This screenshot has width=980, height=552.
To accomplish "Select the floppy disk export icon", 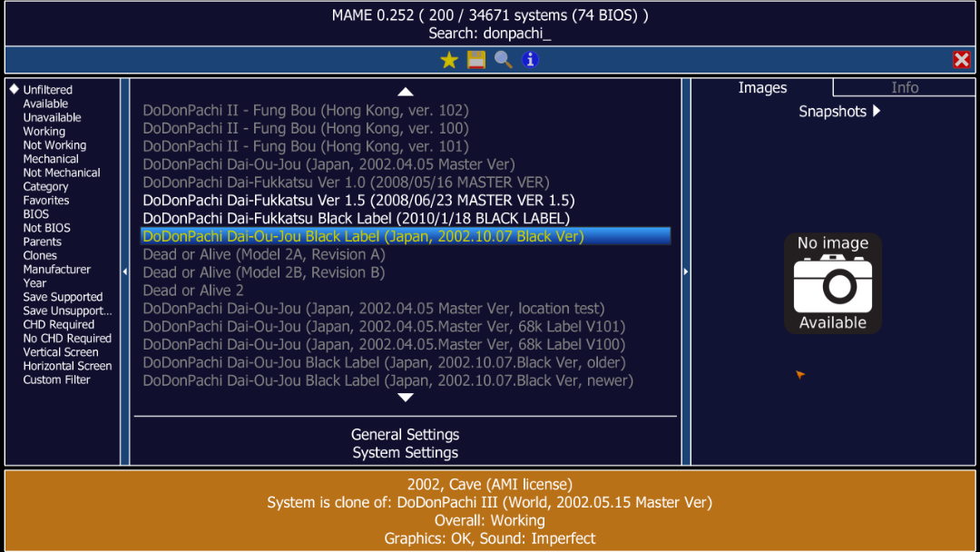I will [x=475, y=59].
